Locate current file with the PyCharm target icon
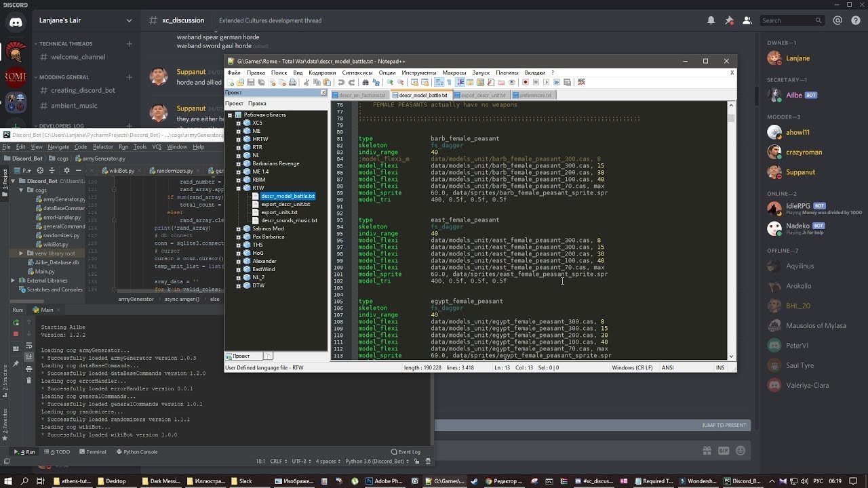Image resolution: width=868 pixels, height=488 pixels. tap(40, 170)
